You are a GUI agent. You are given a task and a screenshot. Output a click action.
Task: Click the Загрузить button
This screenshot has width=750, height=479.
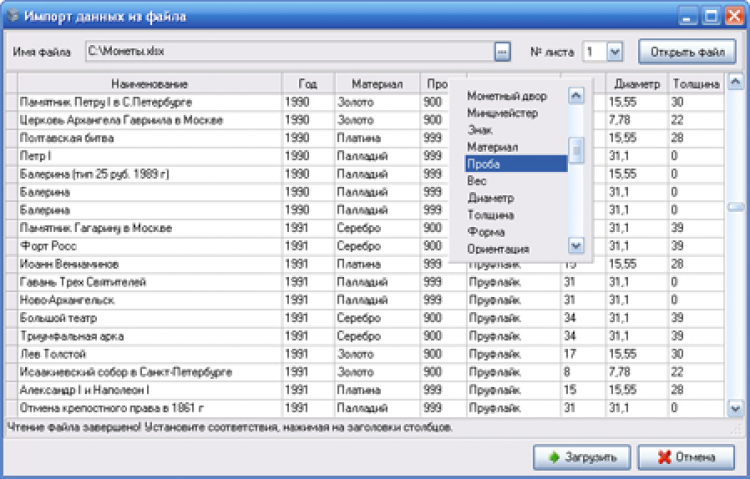tap(582, 457)
